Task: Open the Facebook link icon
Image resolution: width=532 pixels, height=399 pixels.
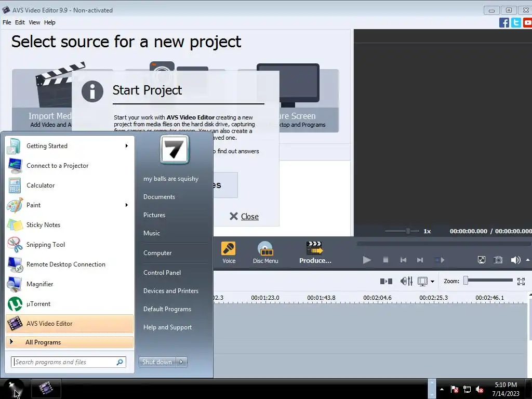Action: (x=504, y=23)
